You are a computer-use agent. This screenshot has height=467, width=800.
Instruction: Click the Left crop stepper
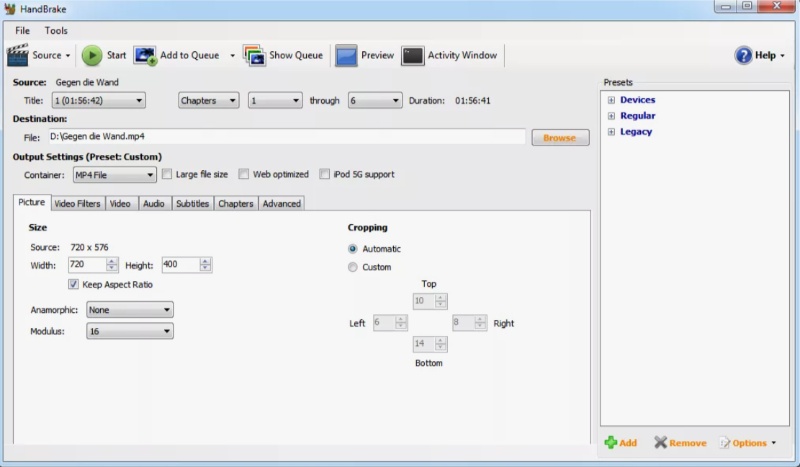click(401, 323)
